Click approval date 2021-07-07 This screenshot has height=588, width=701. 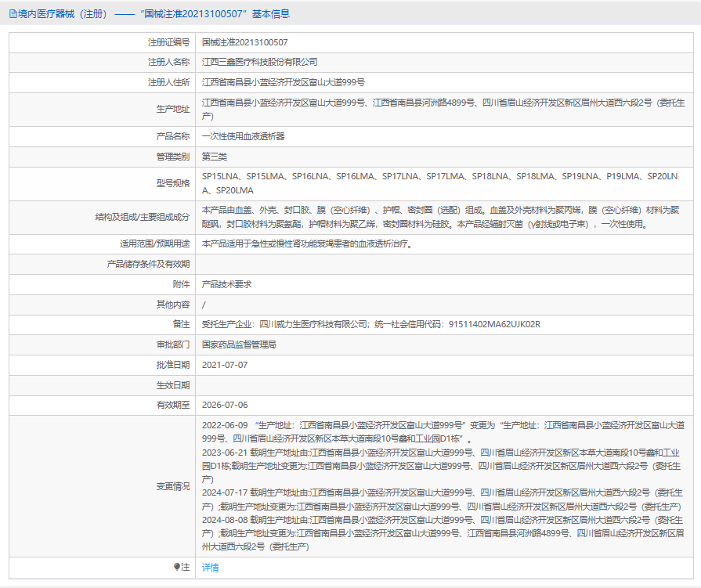coord(225,365)
